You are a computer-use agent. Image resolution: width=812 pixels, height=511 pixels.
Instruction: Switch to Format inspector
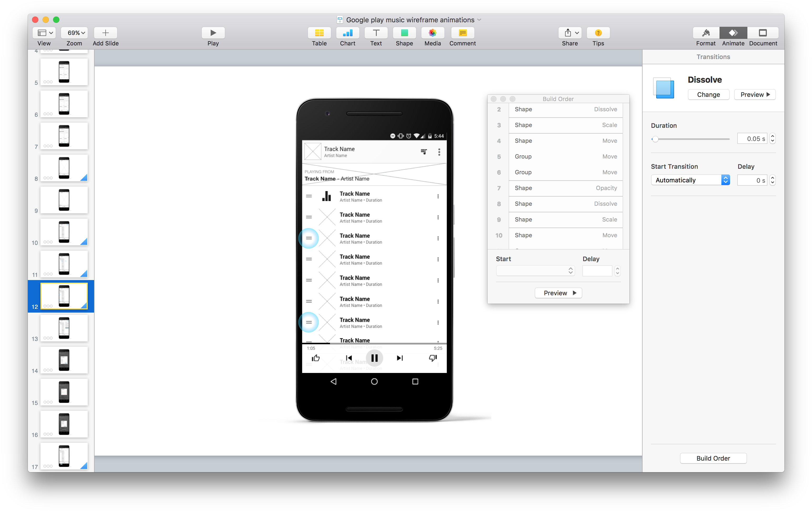coord(706,33)
